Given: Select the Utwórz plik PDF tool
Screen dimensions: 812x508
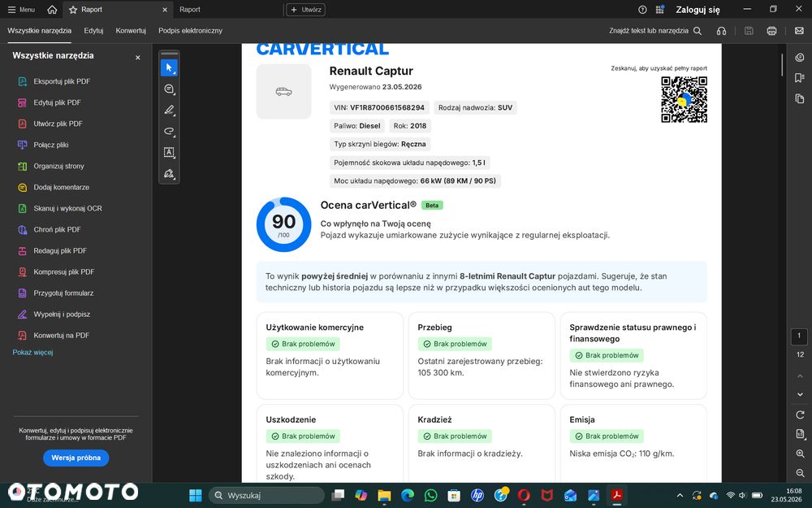Looking at the screenshot, I should [50, 124].
